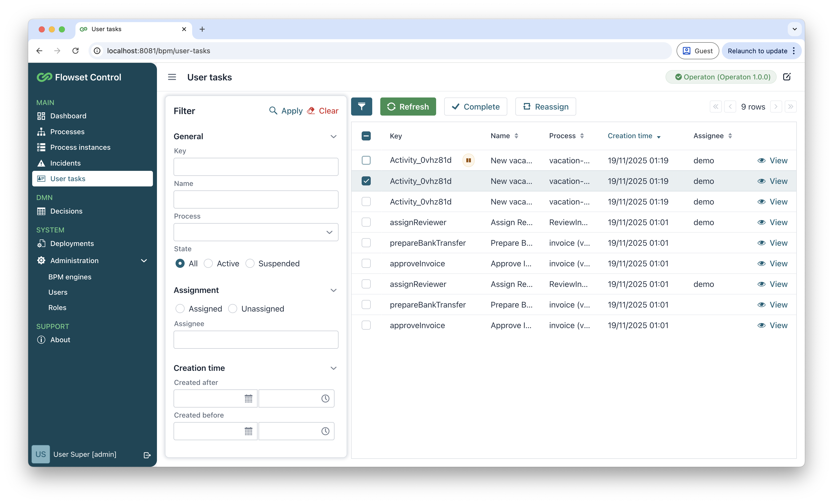The height and width of the screenshot is (504, 833).
Task: Click the filter funnel icon above the table
Action: [x=362, y=107]
